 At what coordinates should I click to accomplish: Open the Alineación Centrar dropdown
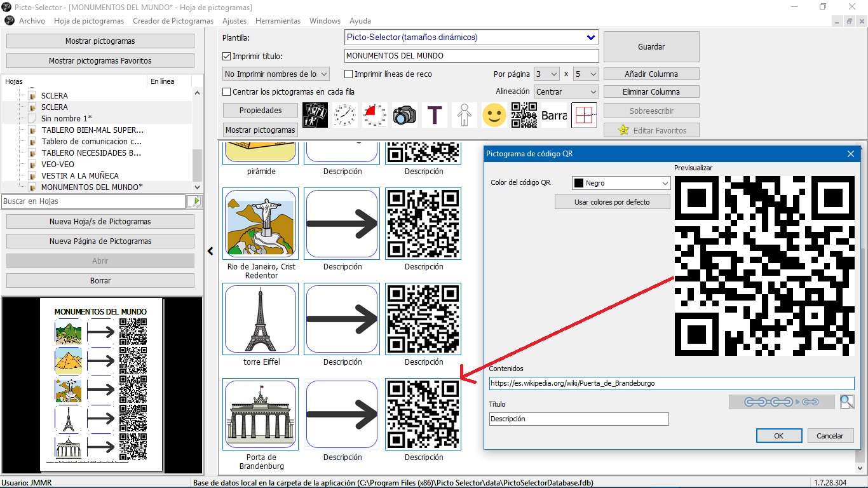[x=566, y=91]
